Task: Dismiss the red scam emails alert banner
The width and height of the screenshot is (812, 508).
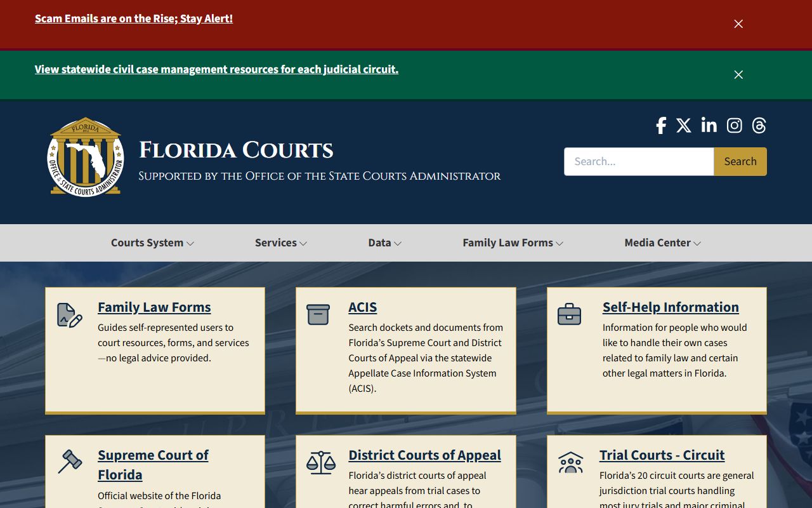Action: tap(738, 24)
